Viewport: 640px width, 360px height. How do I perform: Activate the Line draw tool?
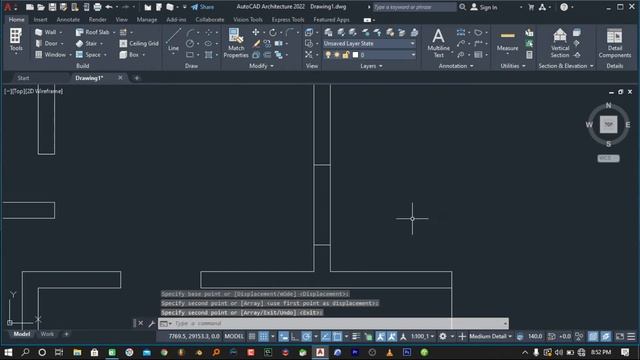tap(173, 40)
